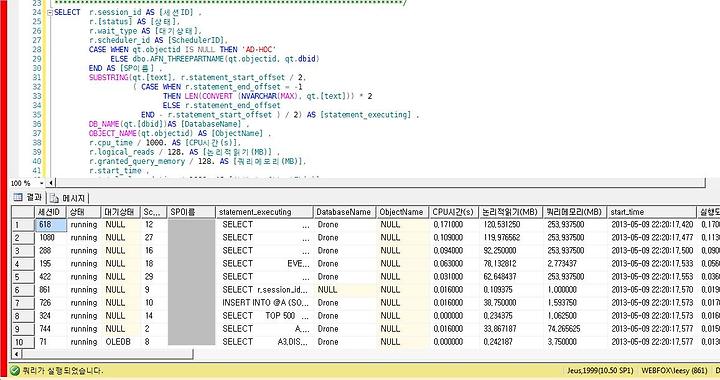Click the results grid horizontal scrollbar thumb
720x380 pixels.
coord(107,354)
